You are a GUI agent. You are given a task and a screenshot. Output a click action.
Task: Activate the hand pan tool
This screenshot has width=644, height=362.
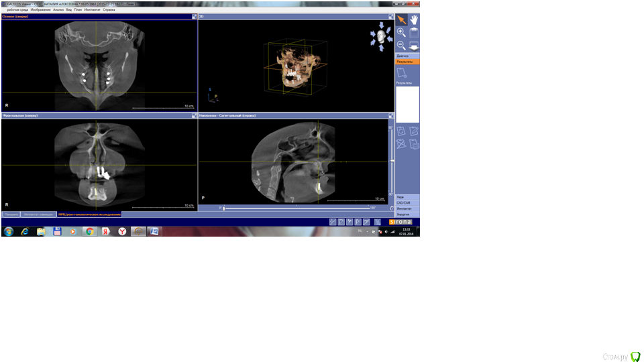tap(415, 19)
